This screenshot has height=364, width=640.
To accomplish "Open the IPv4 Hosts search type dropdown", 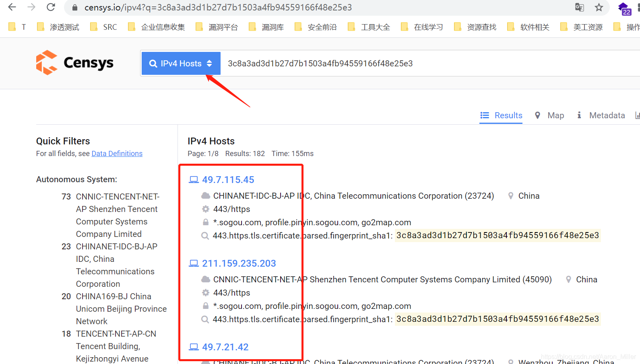I will (181, 64).
